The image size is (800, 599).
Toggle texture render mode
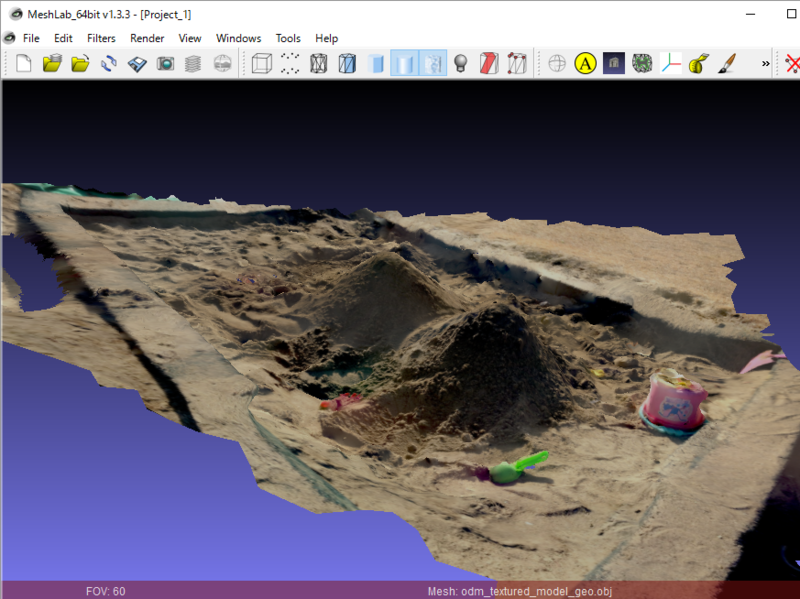[x=433, y=63]
